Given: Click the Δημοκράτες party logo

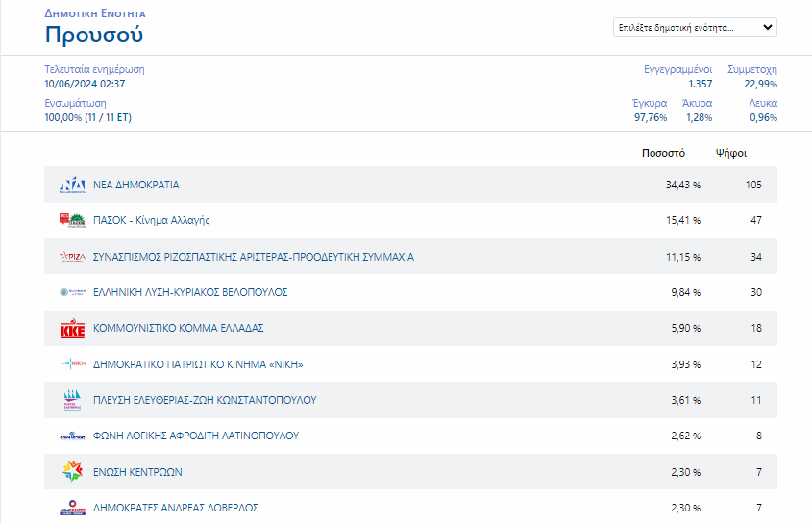Looking at the screenshot, I should tap(72, 508).
